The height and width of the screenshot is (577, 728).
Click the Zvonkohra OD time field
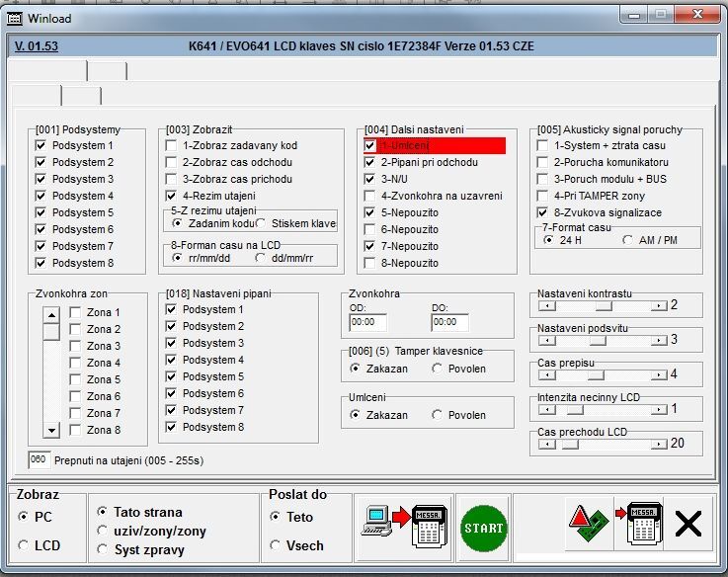point(367,321)
